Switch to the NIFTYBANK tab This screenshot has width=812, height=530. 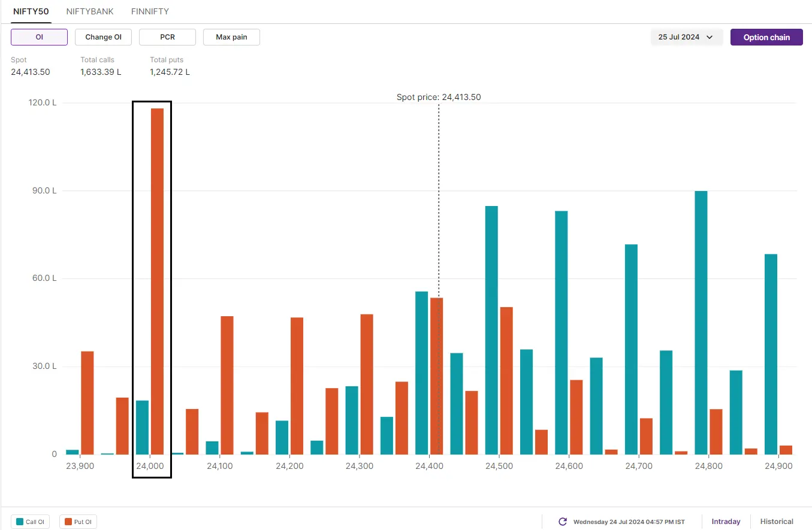90,11
